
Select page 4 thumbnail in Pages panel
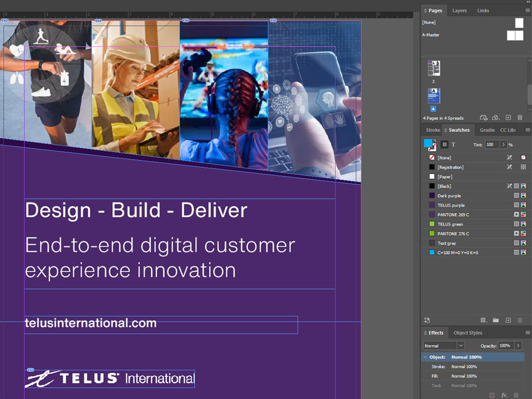[434, 96]
